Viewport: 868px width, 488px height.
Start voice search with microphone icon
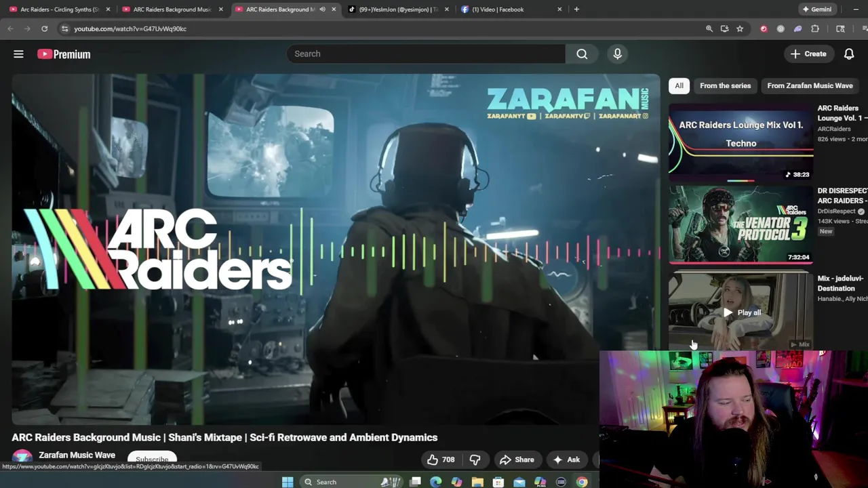coord(617,54)
